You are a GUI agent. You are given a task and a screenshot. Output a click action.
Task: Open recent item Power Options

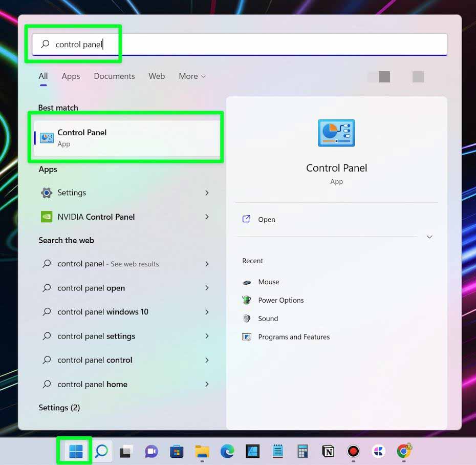[281, 300]
